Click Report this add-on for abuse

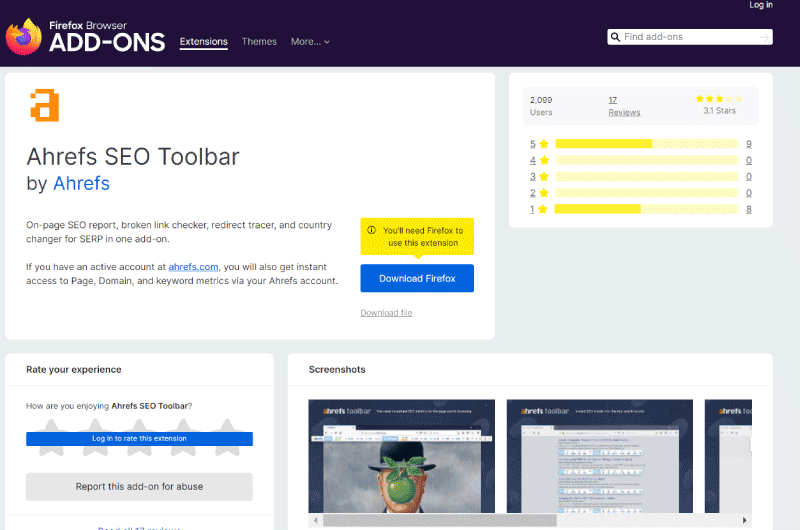(x=139, y=487)
